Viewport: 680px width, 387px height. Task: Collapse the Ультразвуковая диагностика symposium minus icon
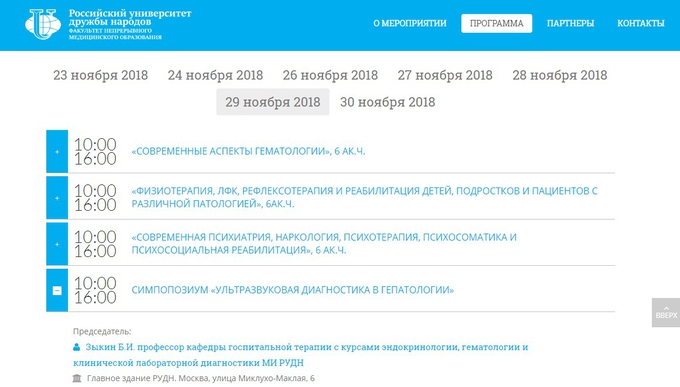click(x=57, y=291)
